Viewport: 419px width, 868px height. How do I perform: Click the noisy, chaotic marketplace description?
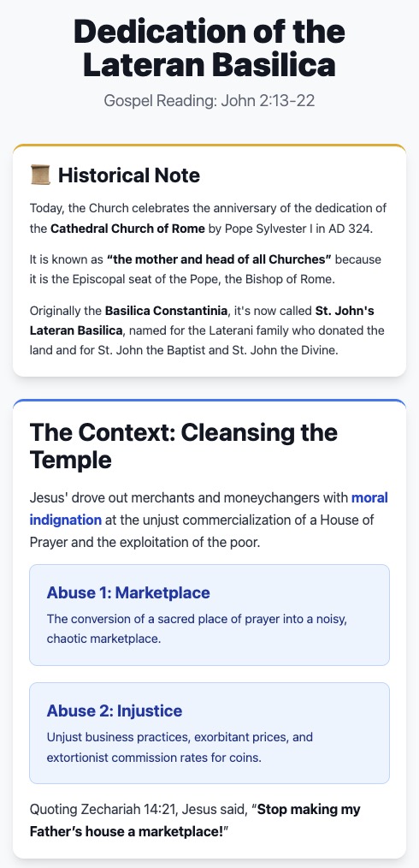click(x=197, y=628)
